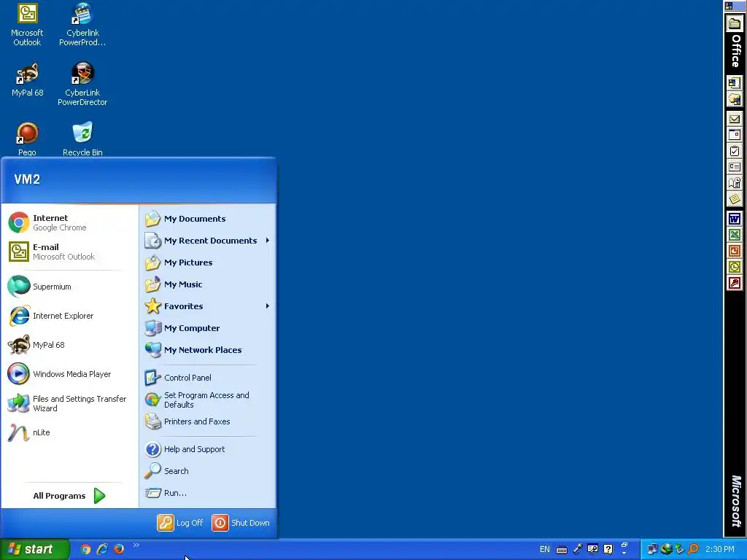Launch Microsoft Word from Office bar
The height and width of the screenshot is (560, 747).
(734, 219)
